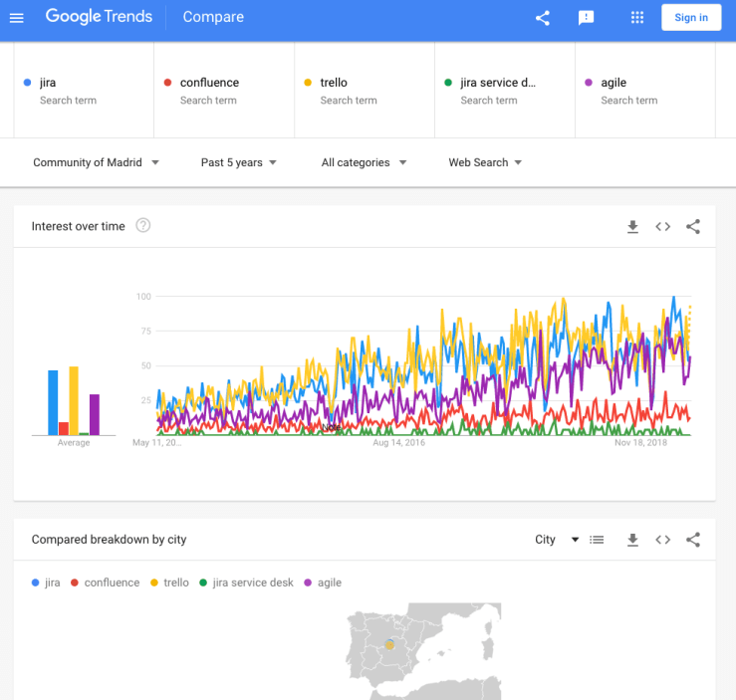Click the Google Trends logo
736x700 pixels.
click(99, 17)
